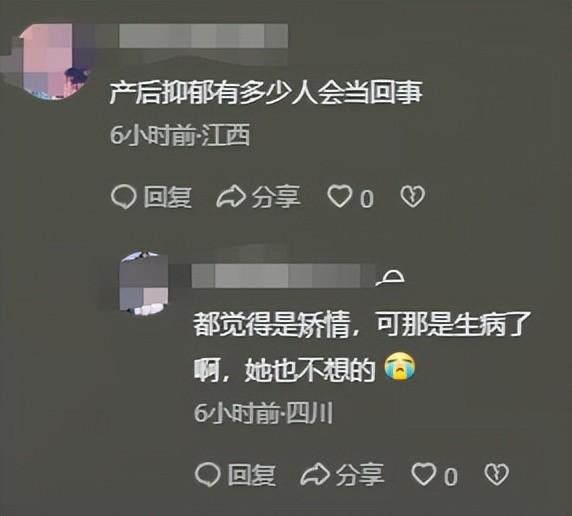The height and width of the screenshot is (516, 572).
Task: Click the reply bubble icon under Jiangxi comment
Action: (124, 197)
